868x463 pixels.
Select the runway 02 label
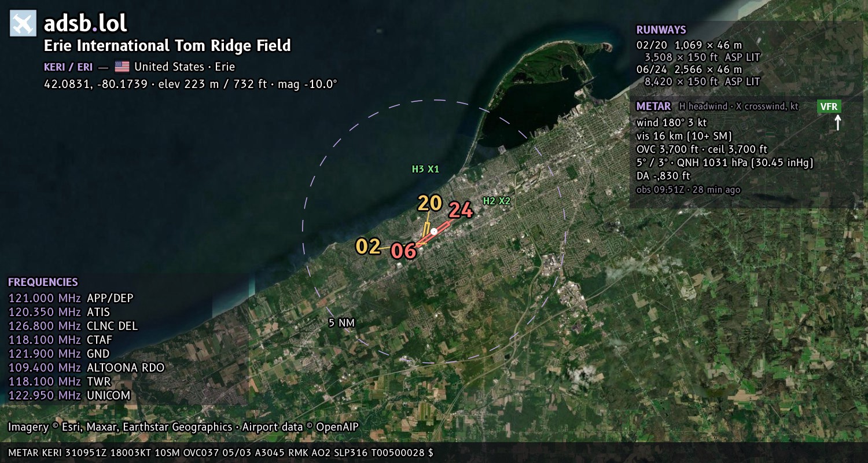point(368,247)
